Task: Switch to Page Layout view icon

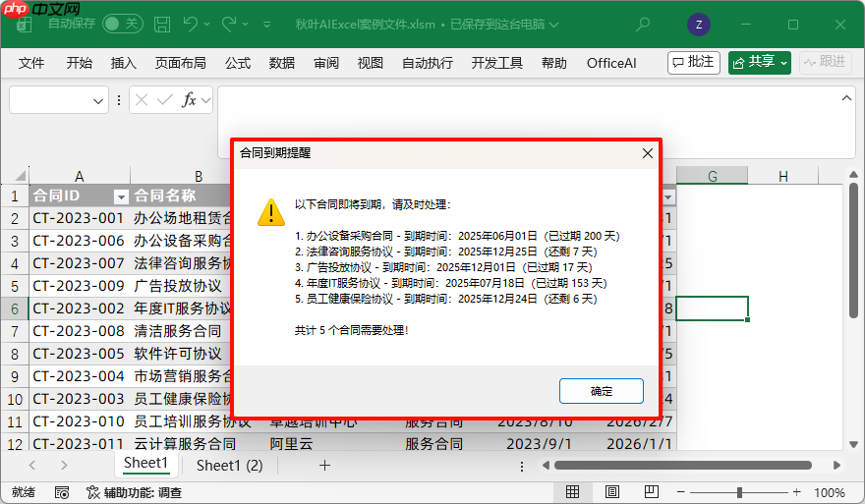Action: 611,492
